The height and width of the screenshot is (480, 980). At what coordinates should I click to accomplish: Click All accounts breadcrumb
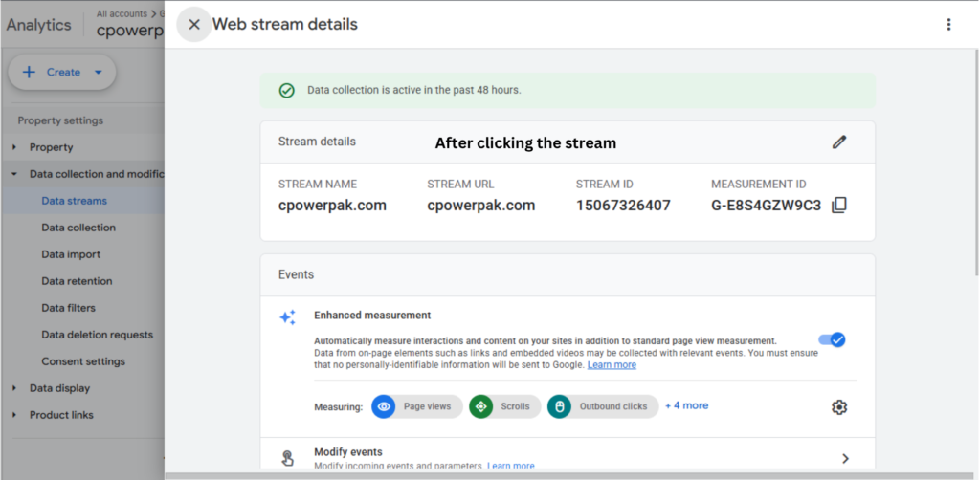click(x=122, y=13)
